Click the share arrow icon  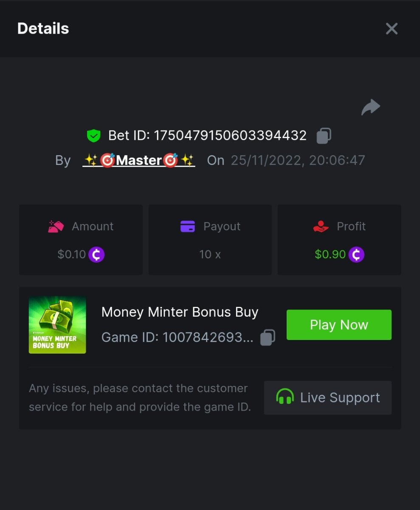(x=371, y=107)
